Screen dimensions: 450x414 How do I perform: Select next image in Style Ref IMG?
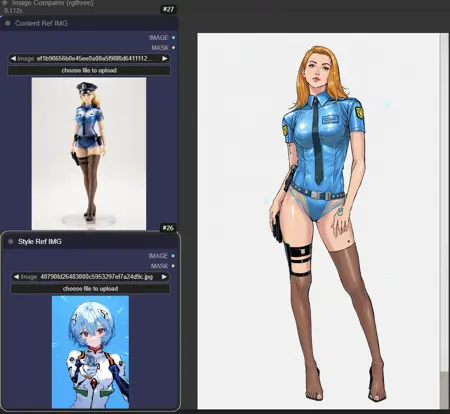(164, 277)
